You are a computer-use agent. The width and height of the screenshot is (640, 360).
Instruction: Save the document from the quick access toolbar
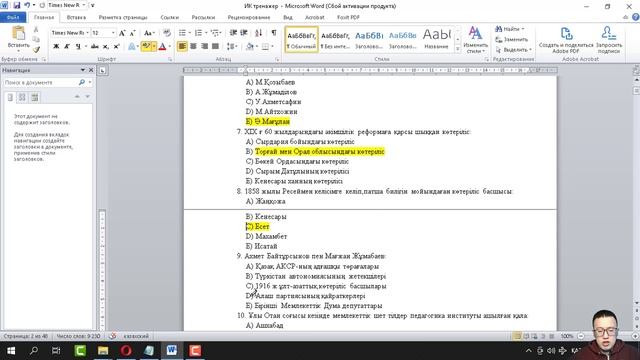coord(17,5)
